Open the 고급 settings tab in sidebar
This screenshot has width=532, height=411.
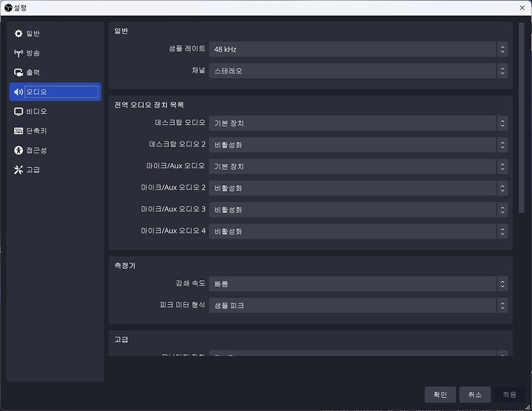tap(56, 170)
